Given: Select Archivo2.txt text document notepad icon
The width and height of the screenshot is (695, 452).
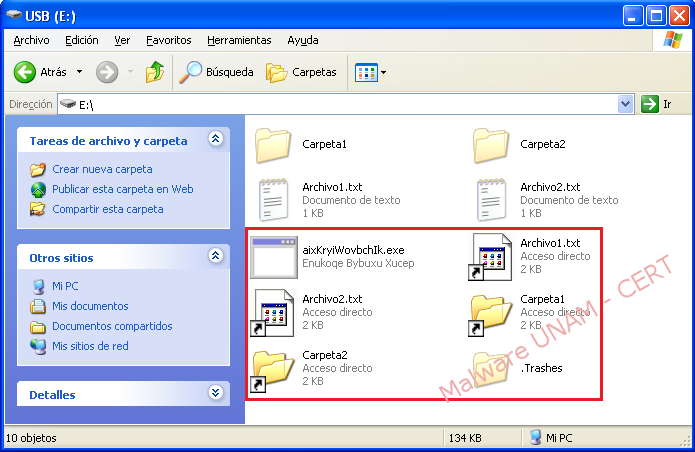Looking at the screenshot, I should pyautogui.click(x=491, y=199).
